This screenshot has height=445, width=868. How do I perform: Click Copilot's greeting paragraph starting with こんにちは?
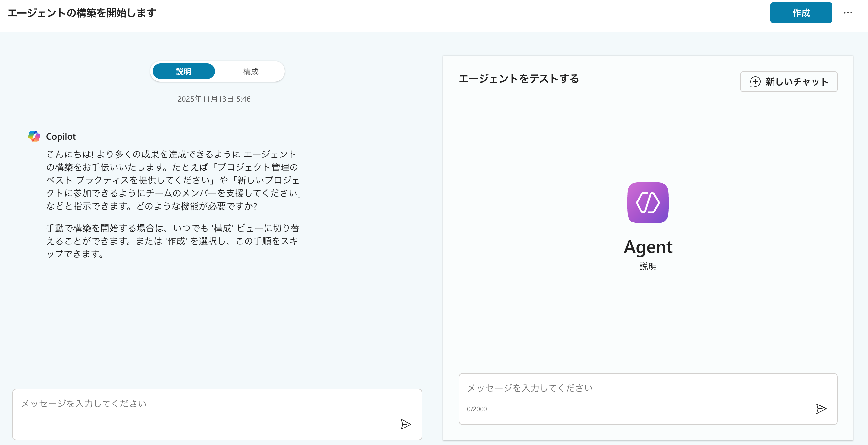172,180
